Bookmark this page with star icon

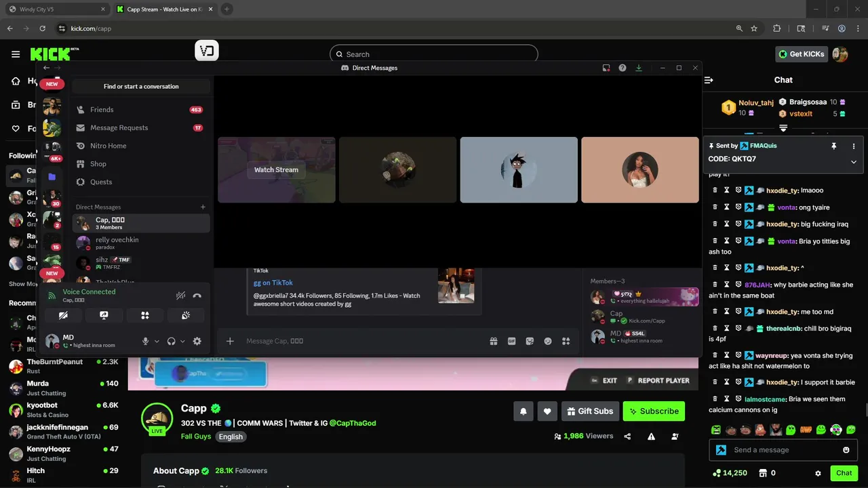[x=754, y=28]
